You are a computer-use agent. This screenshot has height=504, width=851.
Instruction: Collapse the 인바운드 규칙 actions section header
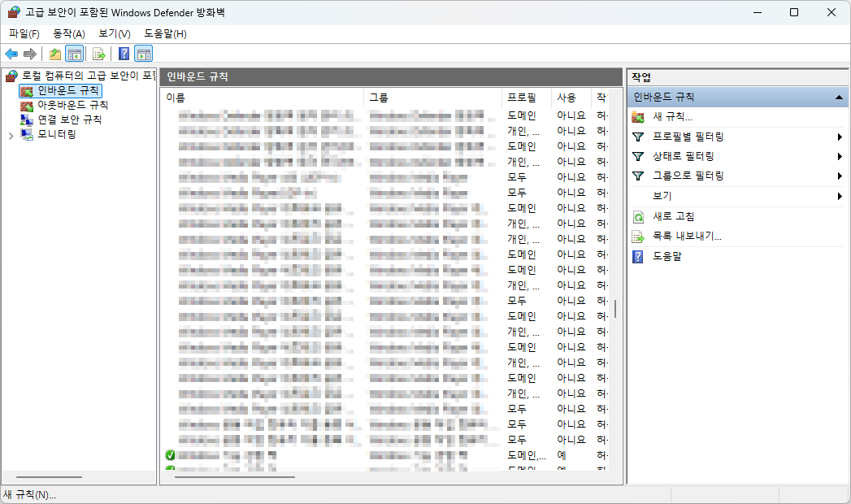pos(838,98)
